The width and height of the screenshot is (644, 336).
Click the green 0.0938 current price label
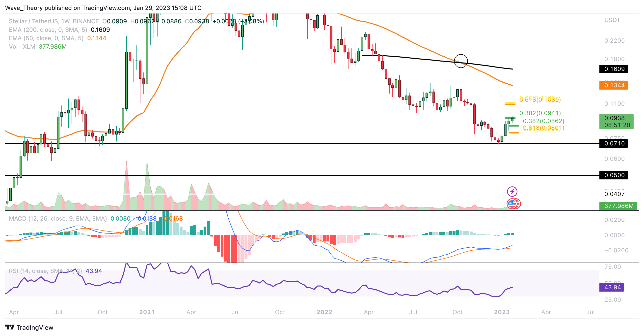tap(616, 121)
